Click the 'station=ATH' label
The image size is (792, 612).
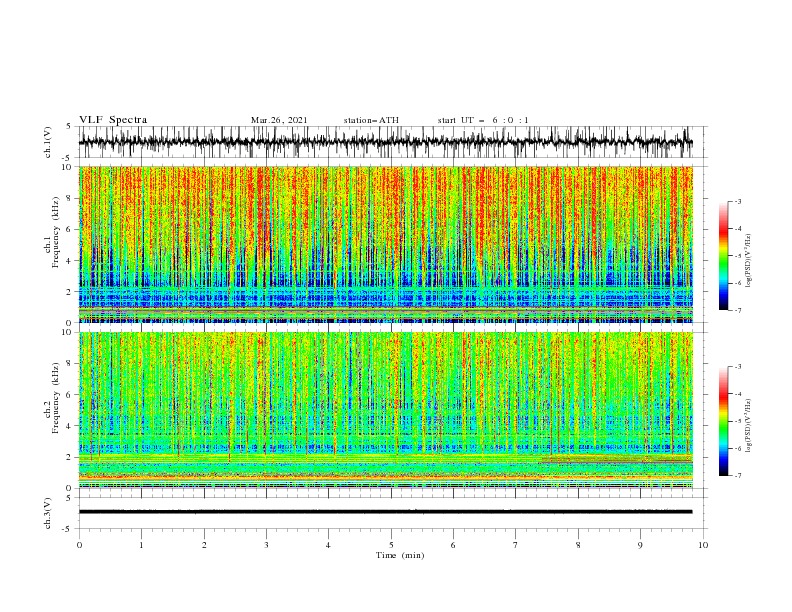371,120
